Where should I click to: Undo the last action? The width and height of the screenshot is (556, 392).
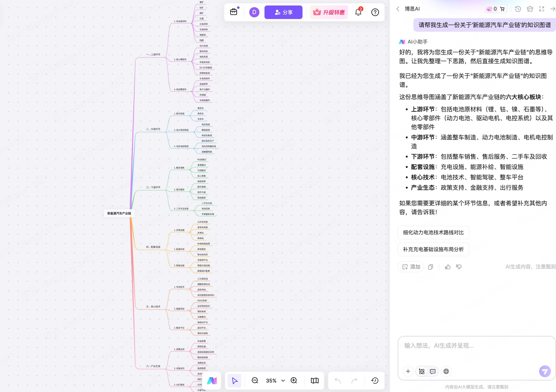(338, 381)
